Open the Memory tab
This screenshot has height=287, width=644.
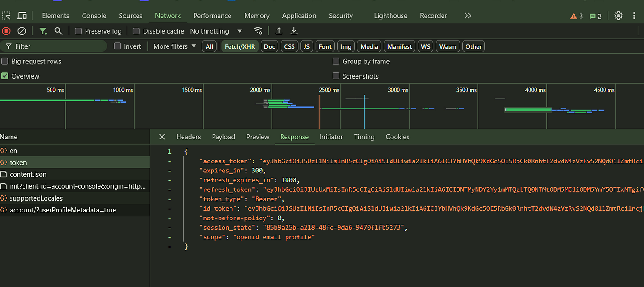257,16
